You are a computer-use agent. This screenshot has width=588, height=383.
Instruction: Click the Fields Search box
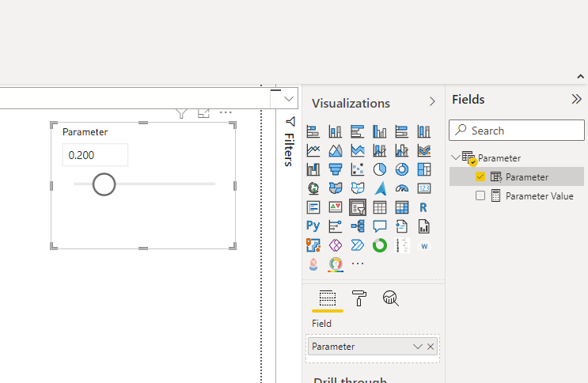[x=517, y=131]
